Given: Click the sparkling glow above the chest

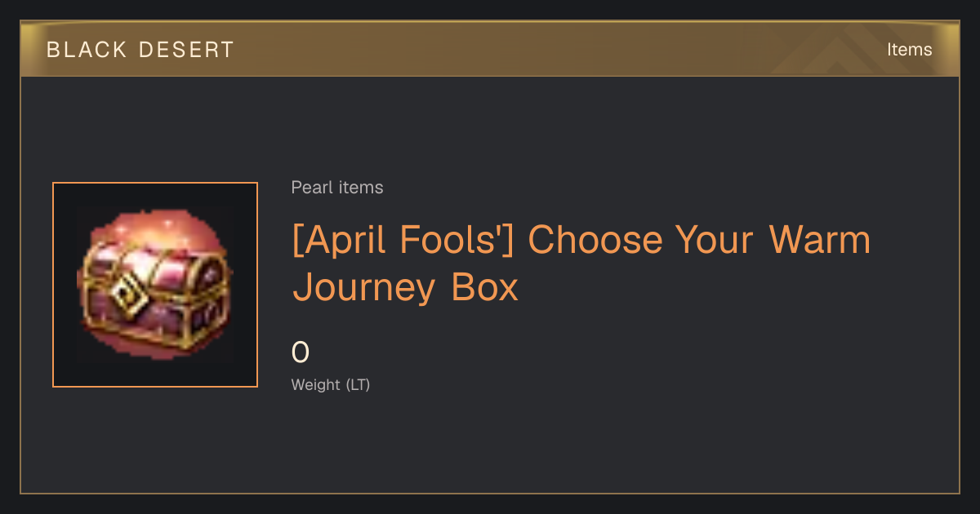Looking at the screenshot, I should pos(159,224).
